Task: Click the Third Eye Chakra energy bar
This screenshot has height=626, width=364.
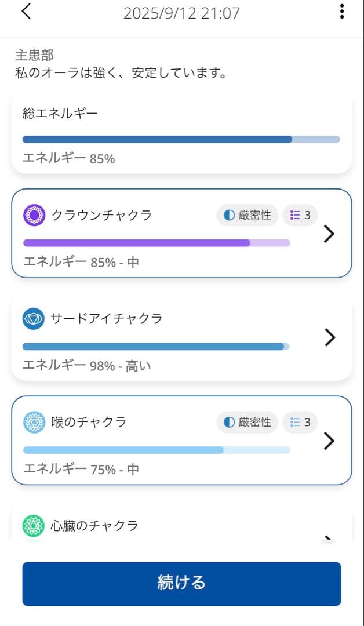Action: click(x=155, y=347)
